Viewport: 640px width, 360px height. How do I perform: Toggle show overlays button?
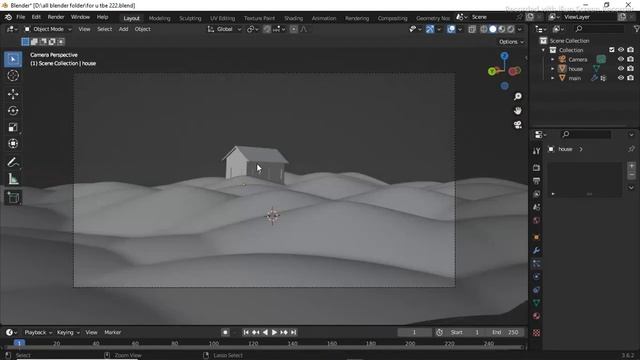click(x=451, y=29)
